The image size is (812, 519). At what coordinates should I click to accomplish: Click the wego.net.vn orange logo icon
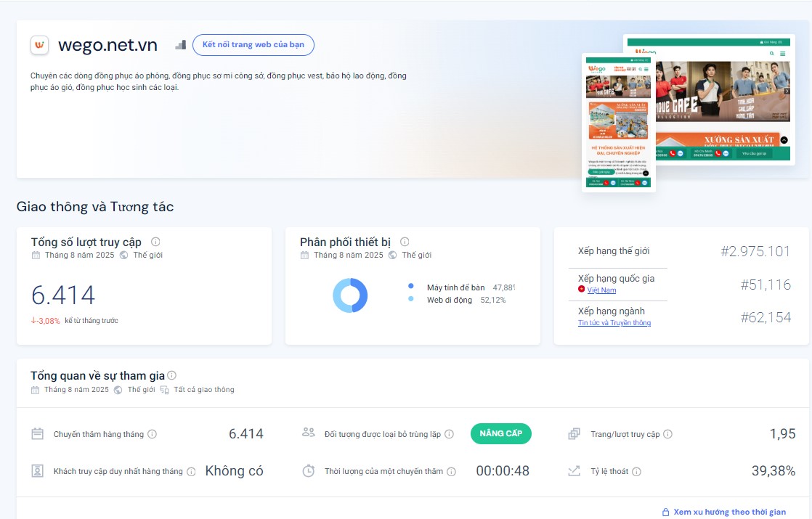tap(39, 45)
